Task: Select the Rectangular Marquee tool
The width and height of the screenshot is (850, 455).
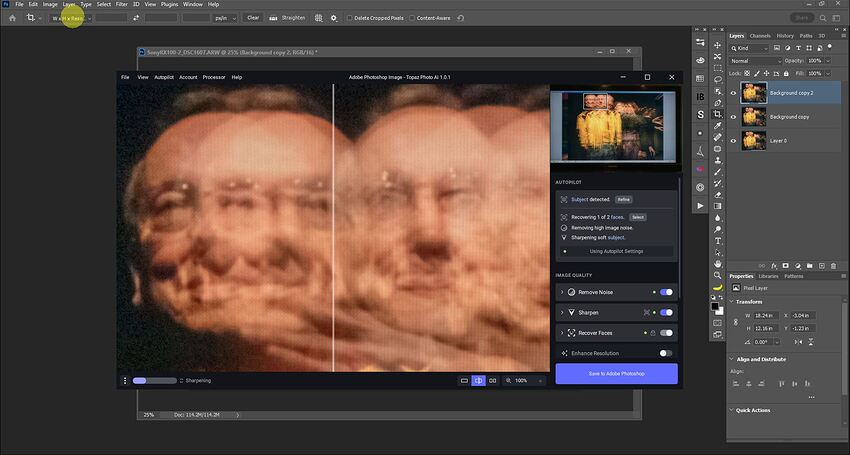Action: point(718,68)
